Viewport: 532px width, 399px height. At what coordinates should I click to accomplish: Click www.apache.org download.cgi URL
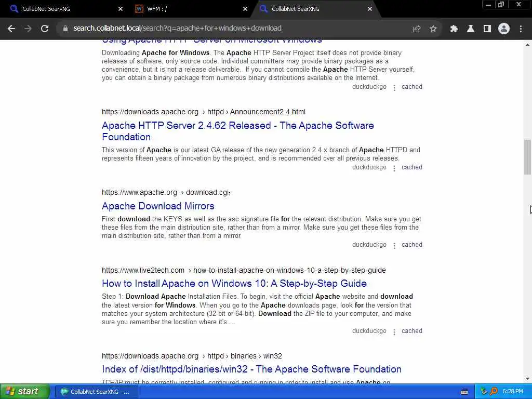click(x=166, y=192)
